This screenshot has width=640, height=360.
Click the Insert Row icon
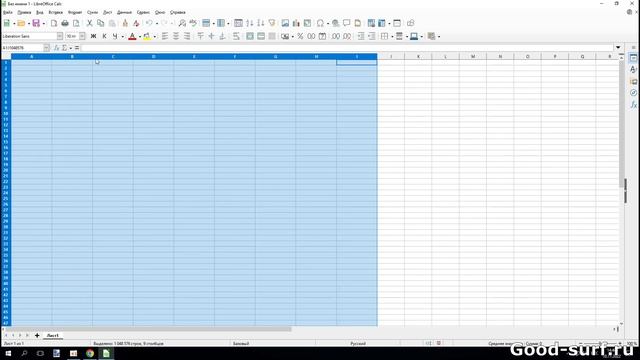(207, 23)
